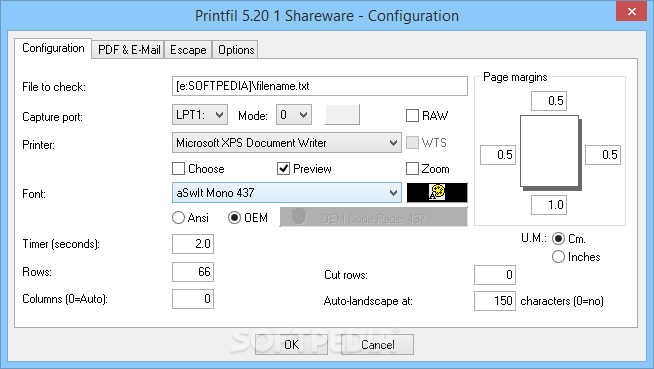This screenshot has height=369, width=654.
Task: Switch to the Configuration tab
Action: coord(53,48)
